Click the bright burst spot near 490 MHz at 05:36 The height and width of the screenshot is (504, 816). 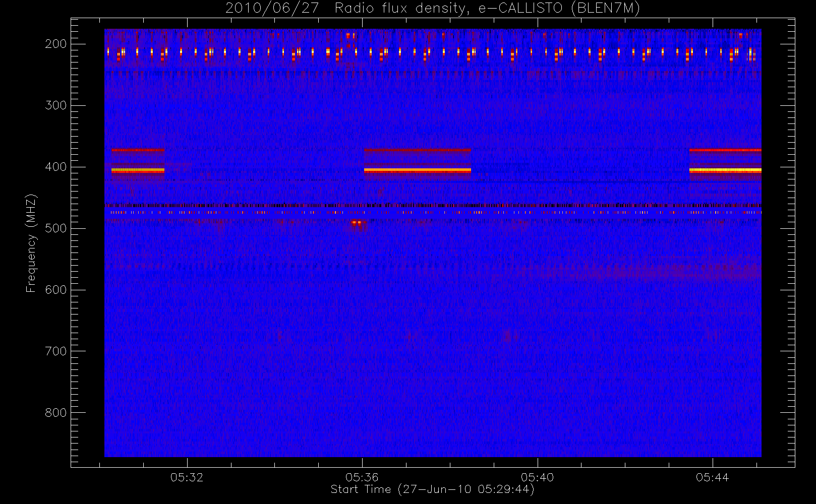[357, 222]
